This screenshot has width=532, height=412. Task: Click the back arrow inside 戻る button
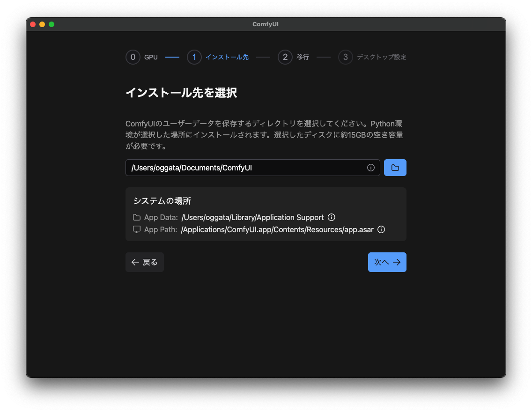(135, 262)
